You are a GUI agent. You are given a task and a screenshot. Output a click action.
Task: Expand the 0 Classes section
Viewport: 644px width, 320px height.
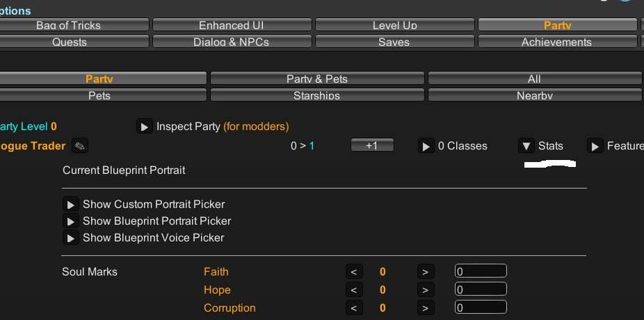pos(426,146)
